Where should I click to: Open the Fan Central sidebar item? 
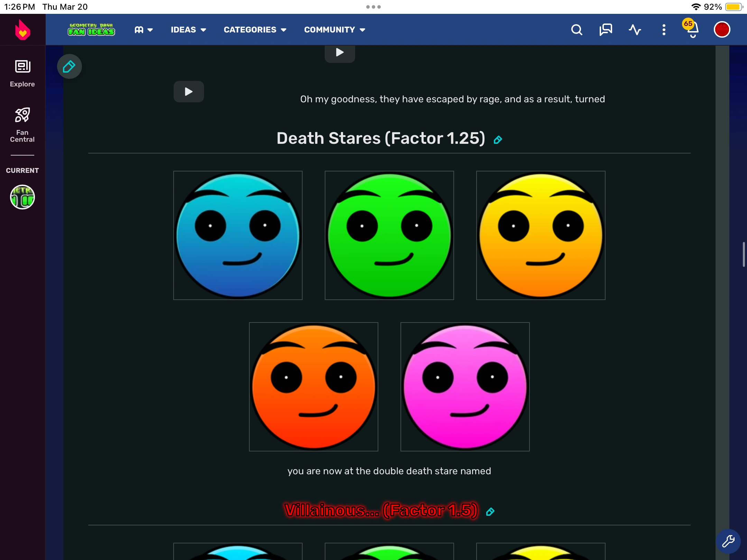pos(22,124)
